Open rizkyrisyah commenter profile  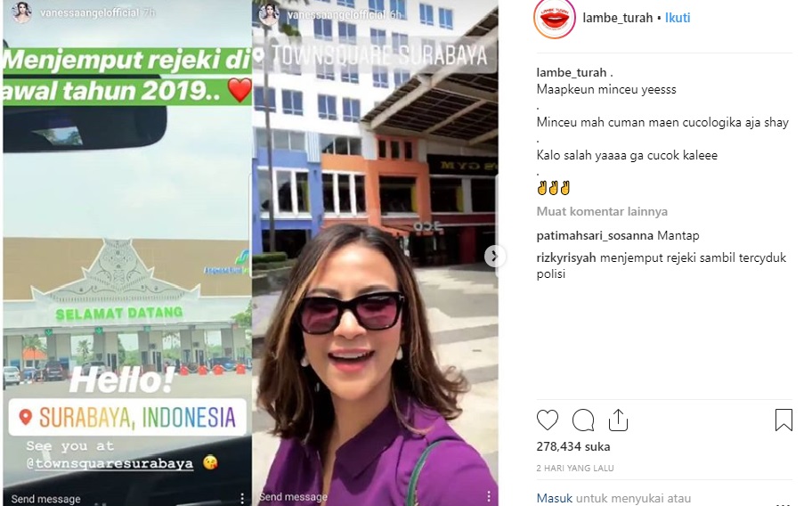click(x=566, y=258)
